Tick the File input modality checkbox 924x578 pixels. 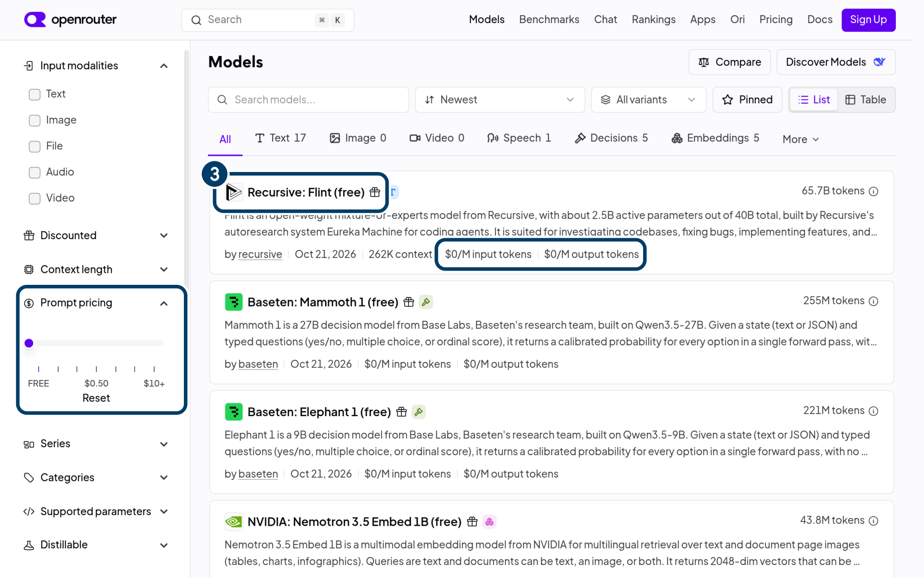(35, 146)
